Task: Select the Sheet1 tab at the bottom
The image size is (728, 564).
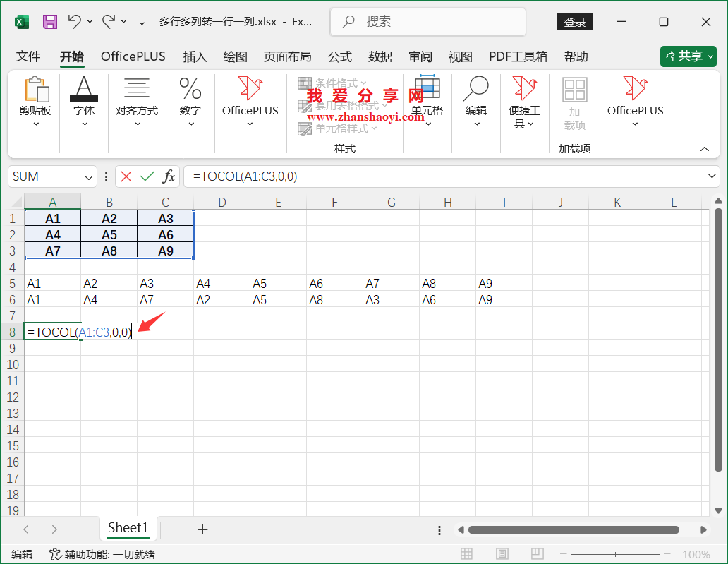Action: click(x=128, y=528)
